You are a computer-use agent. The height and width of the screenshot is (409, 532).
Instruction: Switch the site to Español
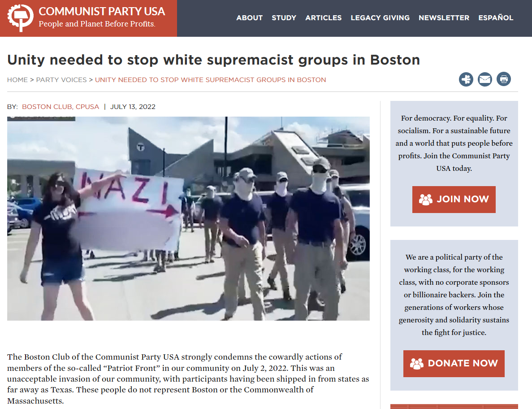pyautogui.click(x=496, y=17)
